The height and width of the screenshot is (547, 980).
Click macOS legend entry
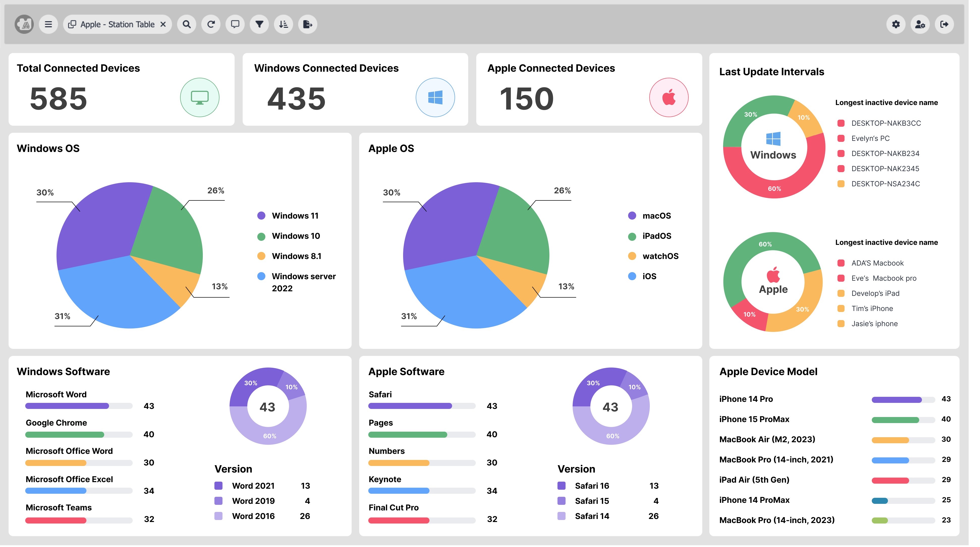tap(650, 216)
